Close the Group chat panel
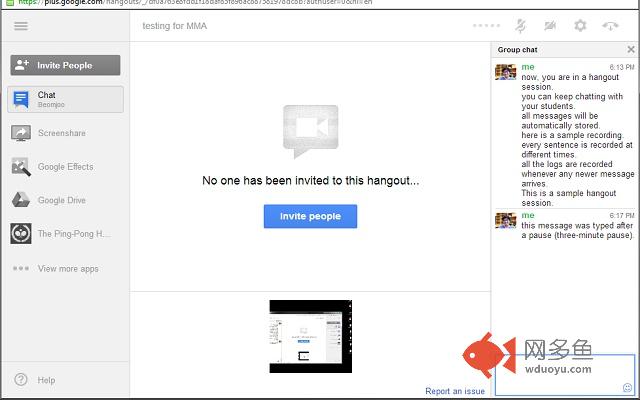The image size is (640, 400). [x=631, y=49]
